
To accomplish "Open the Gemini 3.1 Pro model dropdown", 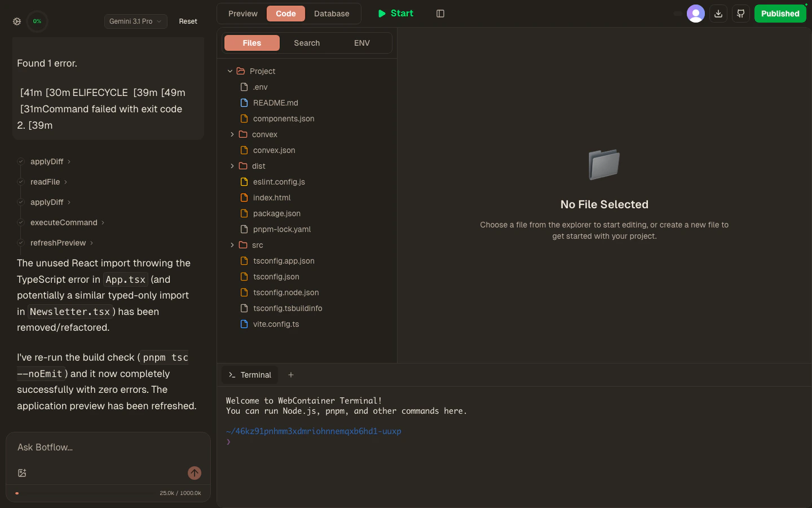I will 136,21.
